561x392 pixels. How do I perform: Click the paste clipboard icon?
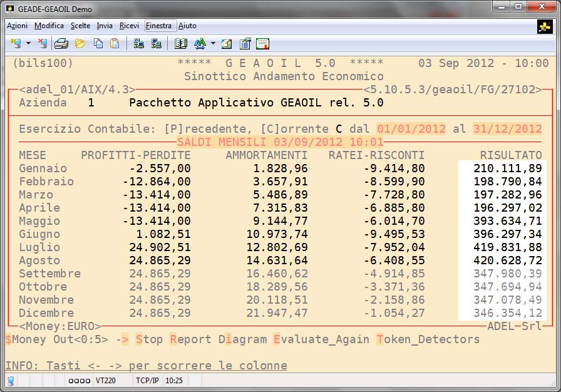pos(115,44)
